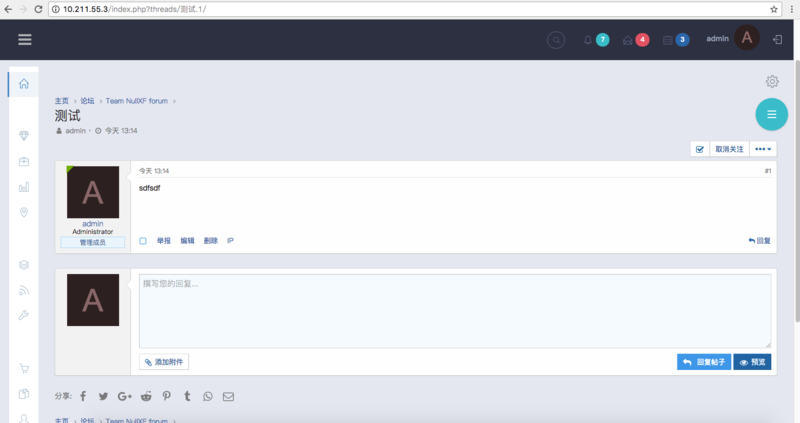Image resolution: width=800 pixels, height=423 pixels.
Task: Open the admin user account menu
Action: tap(731, 39)
